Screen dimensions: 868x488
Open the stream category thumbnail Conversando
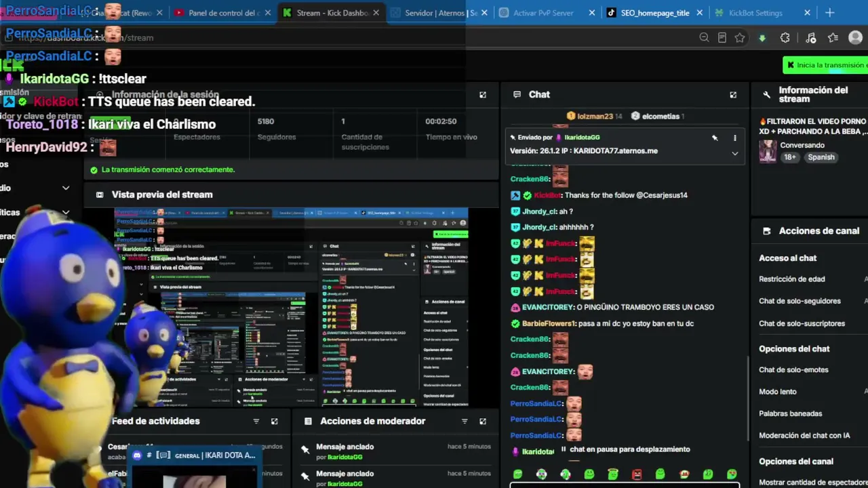click(768, 151)
